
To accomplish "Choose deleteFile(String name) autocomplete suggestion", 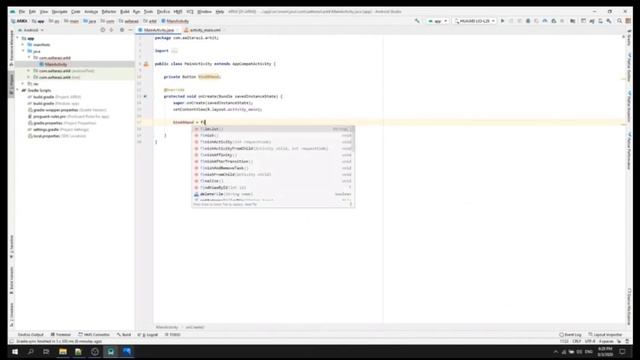I will pos(273,194).
